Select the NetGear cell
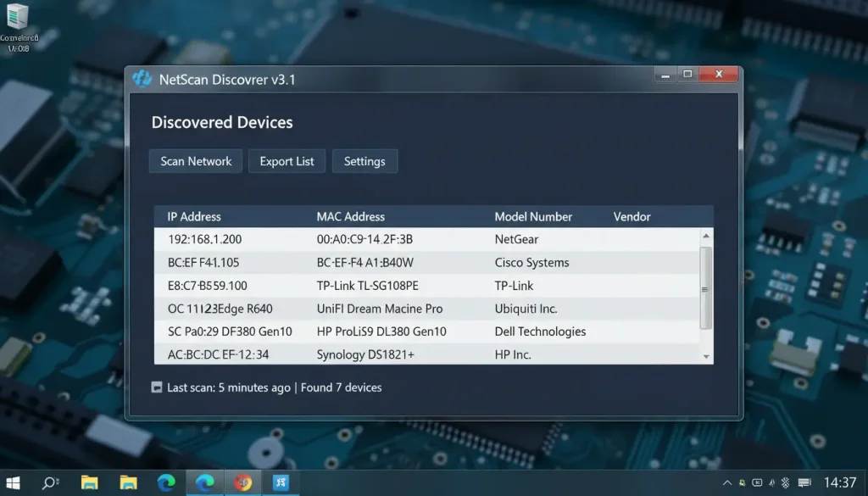 [x=516, y=239]
